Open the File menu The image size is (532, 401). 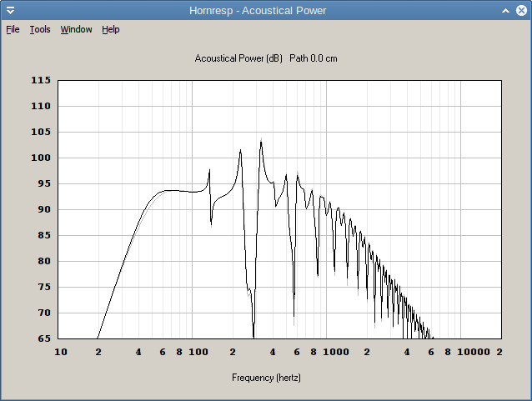(x=13, y=29)
